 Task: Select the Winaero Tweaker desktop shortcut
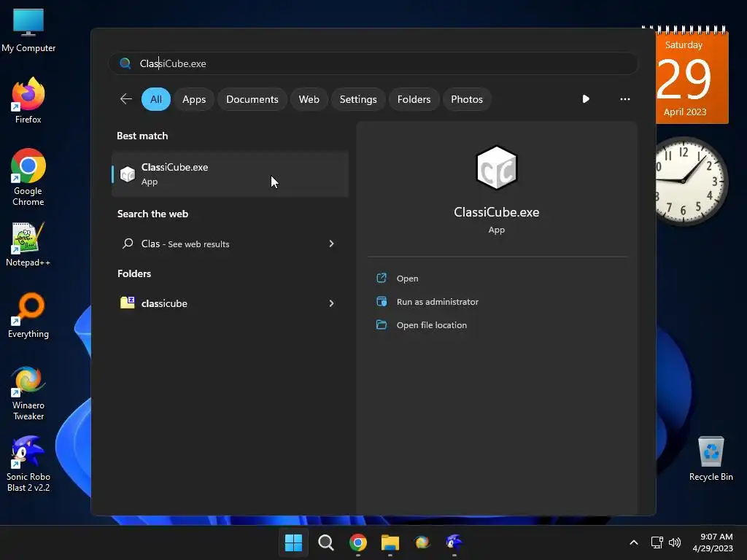[x=28, y=393]
